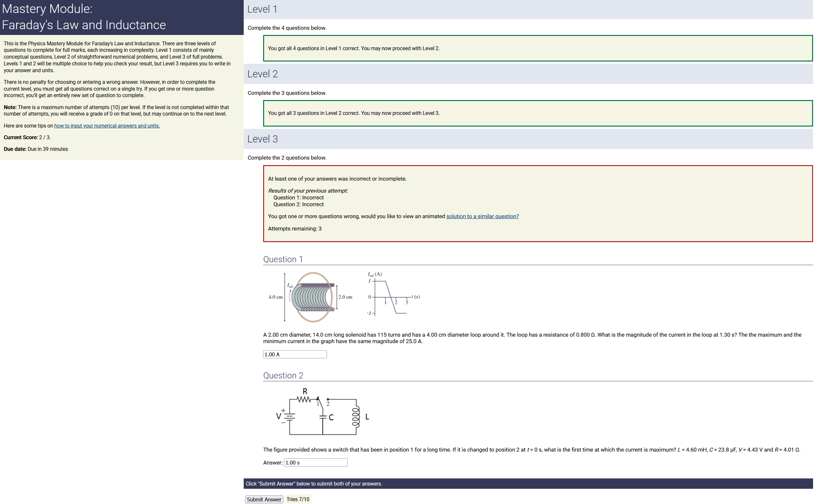The height and width of the screenshot is (504, 815).
Task: Click the inductor L symbol in circuit
Action: pos(356,417)
